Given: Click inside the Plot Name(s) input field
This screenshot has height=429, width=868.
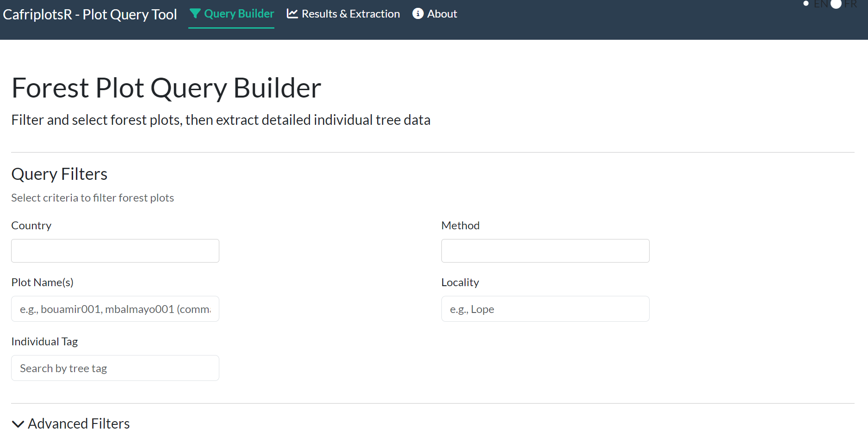Looking at the screenshot, I should point(115,309).
